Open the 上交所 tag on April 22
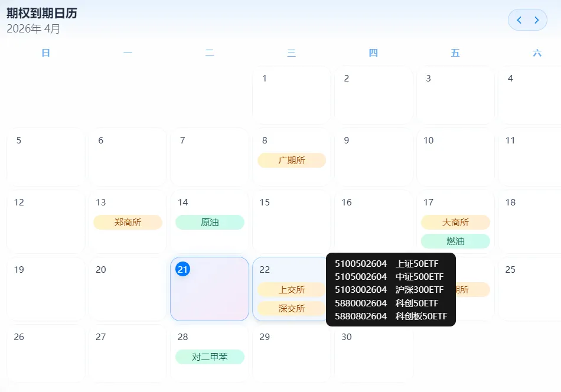The height and width of the screenshot is (392, 561). 292,289
